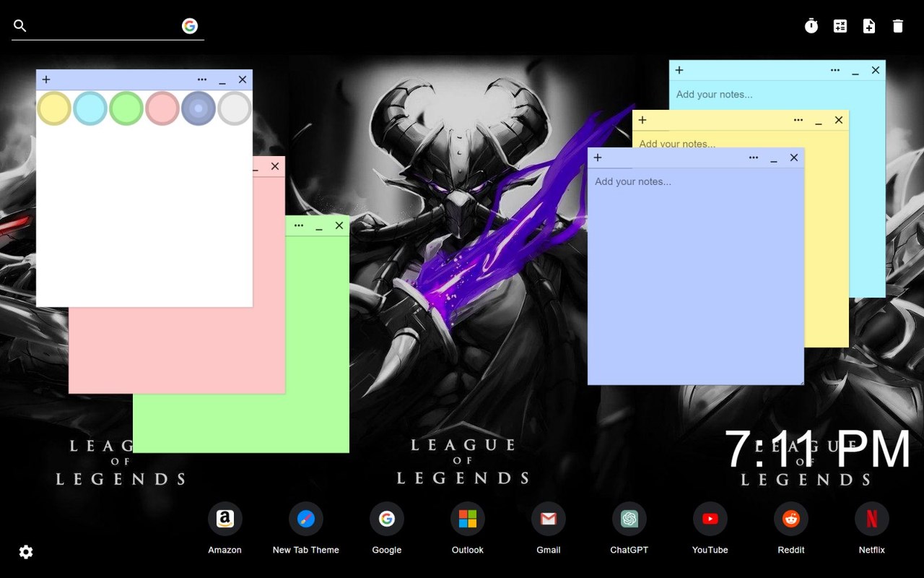Close the green note
This screenshot has width=924, height=578.
(339, 225)
